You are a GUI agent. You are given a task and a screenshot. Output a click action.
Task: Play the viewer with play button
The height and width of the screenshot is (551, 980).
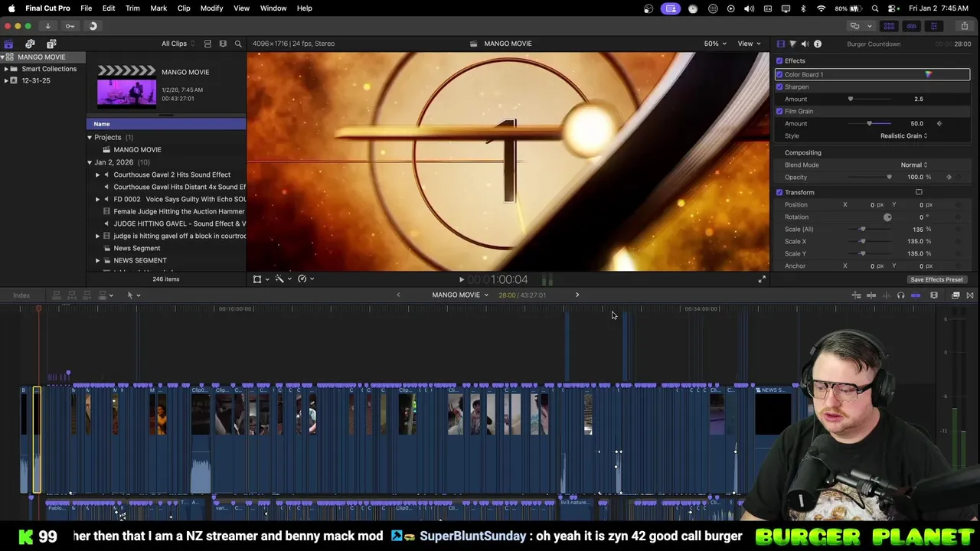tap(461, 279)
